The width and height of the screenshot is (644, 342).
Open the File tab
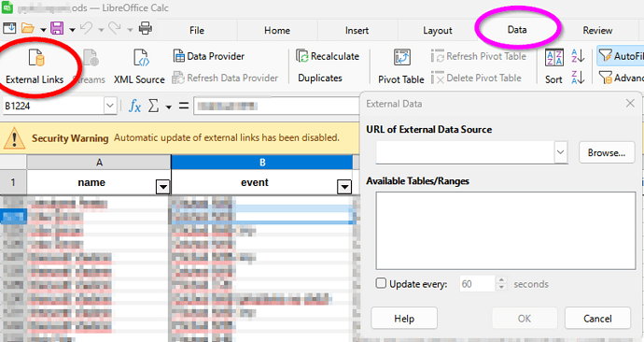(x=197, y=31)
